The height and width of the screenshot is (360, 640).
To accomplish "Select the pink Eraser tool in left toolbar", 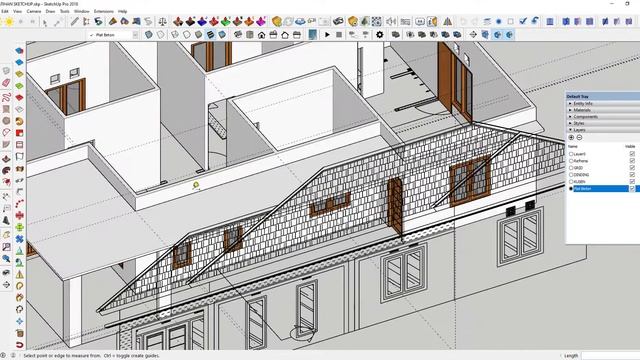I will coord(6,83).
